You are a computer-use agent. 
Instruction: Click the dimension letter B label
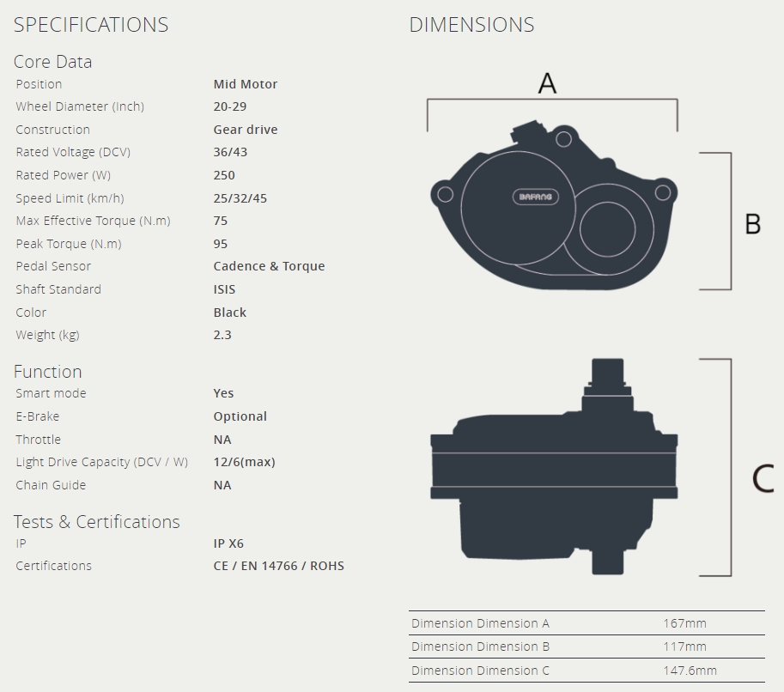click(752, 224)
